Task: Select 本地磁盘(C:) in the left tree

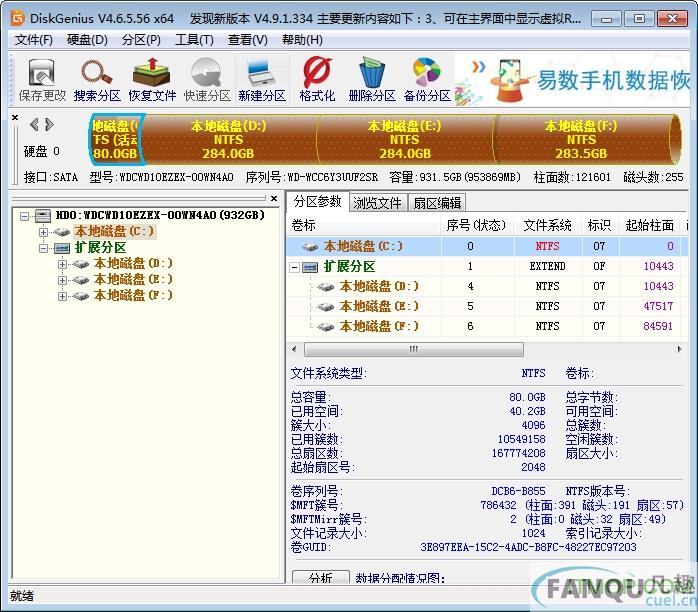Action: pyautogui.click(x=114, y=231)
